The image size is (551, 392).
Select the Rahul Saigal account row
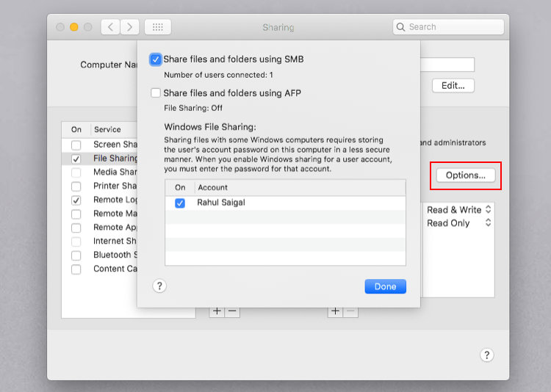point(285,203)
